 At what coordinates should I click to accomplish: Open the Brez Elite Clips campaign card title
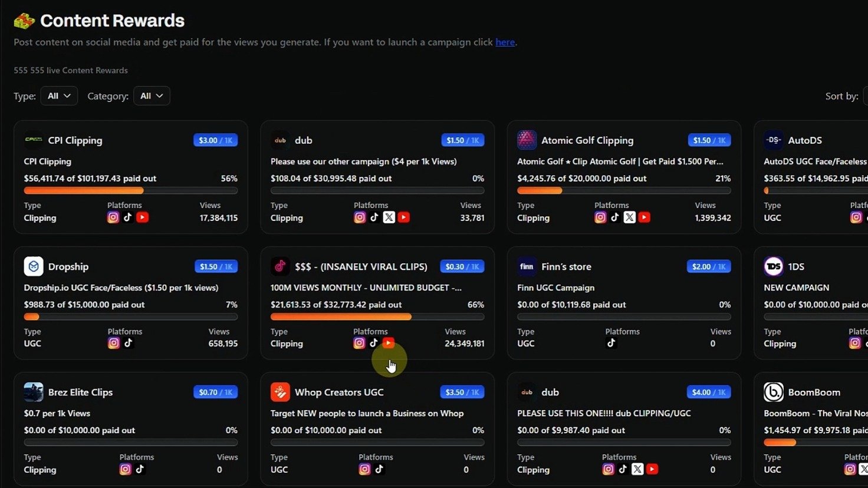(80, 392)
